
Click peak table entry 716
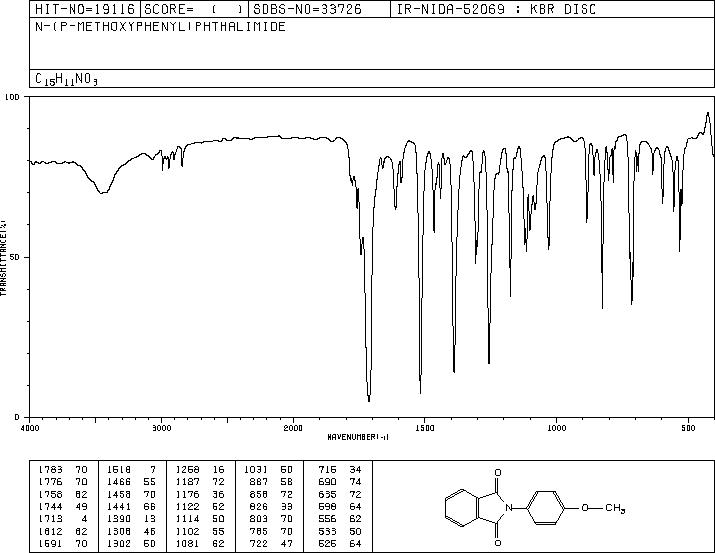327,469
